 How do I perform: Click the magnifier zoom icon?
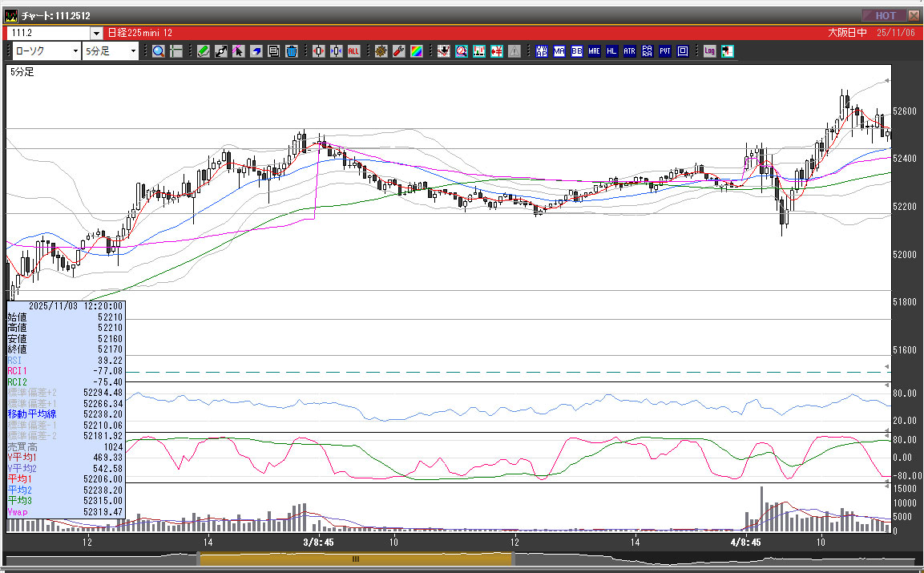[158, 51]
